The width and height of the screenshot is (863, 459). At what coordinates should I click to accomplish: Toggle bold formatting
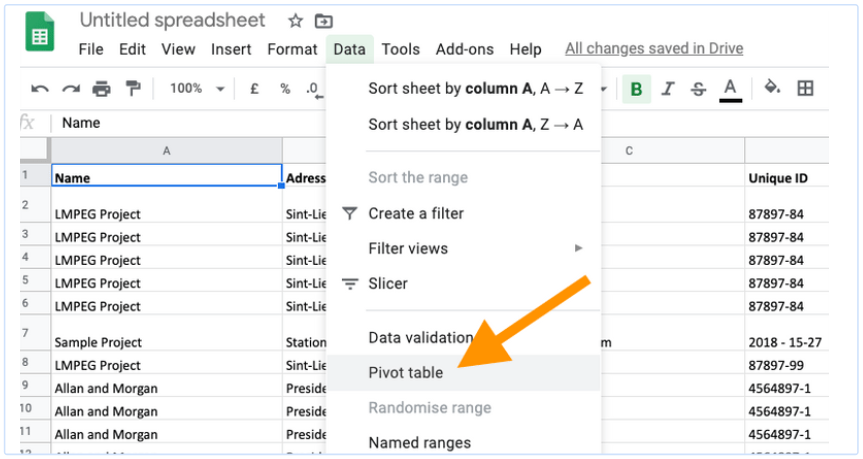tap(636, 89)
